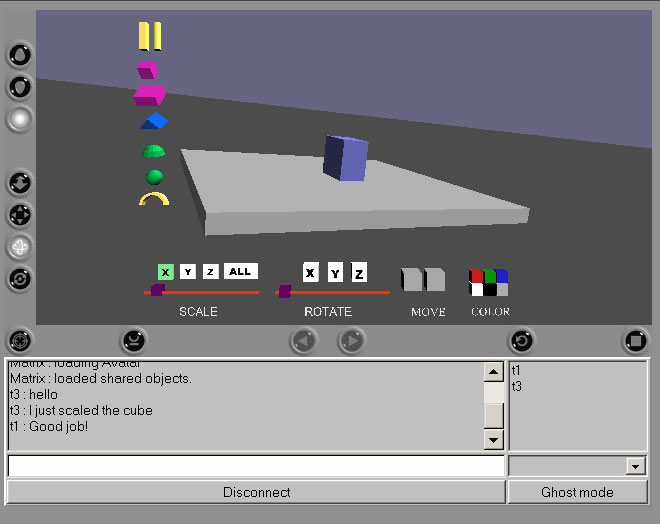Open the dropdown beside the chat input
Image resolution: width=660 pixels, height=524 pixels.
pyautogui.click(x=635, y=466)
